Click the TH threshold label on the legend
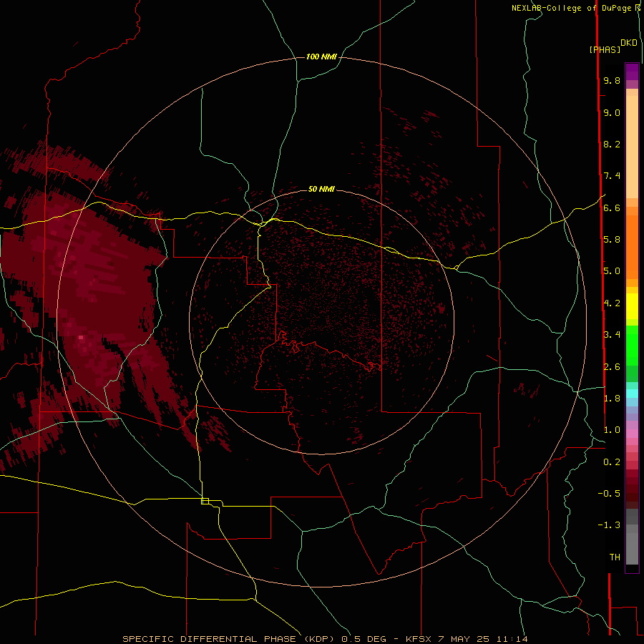 coord(615,557)
